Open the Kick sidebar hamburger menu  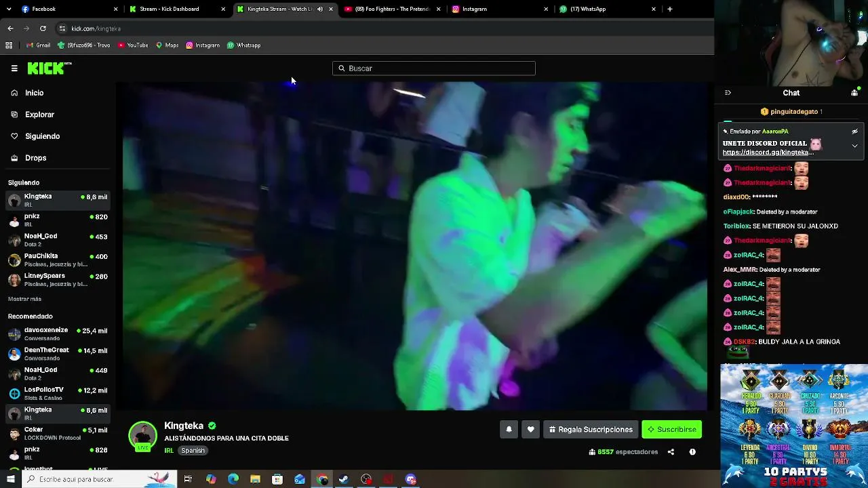[14, 68]
